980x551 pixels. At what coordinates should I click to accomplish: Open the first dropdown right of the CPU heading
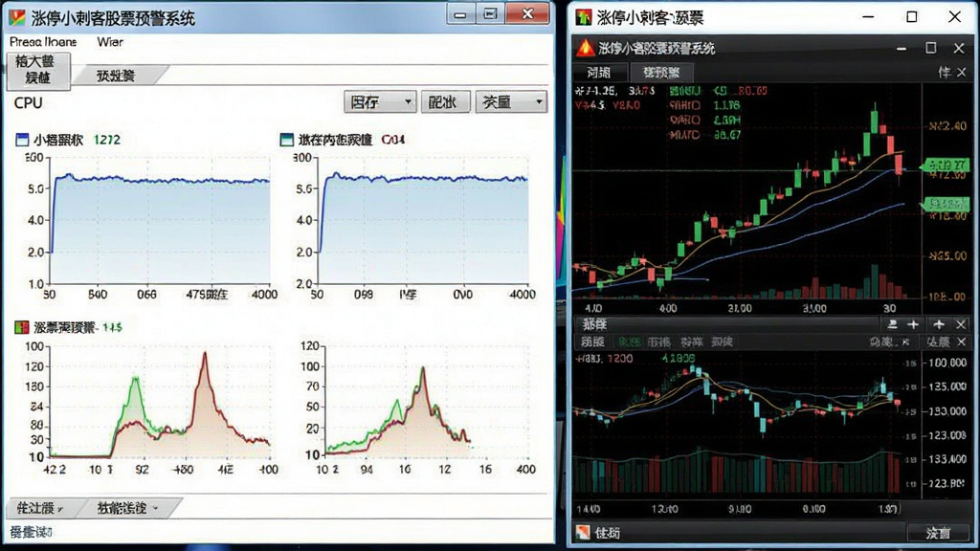click(x=380, y=101)
